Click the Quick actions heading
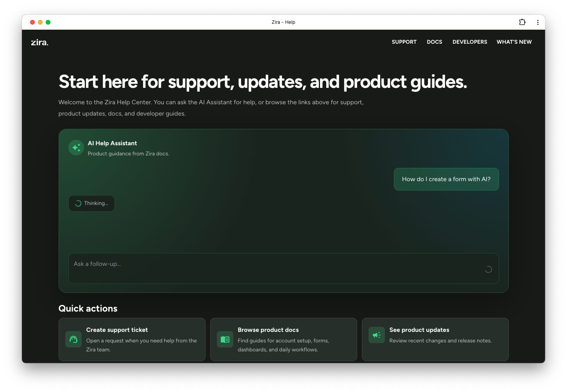 pyautogui.click(x=88, y=308)
